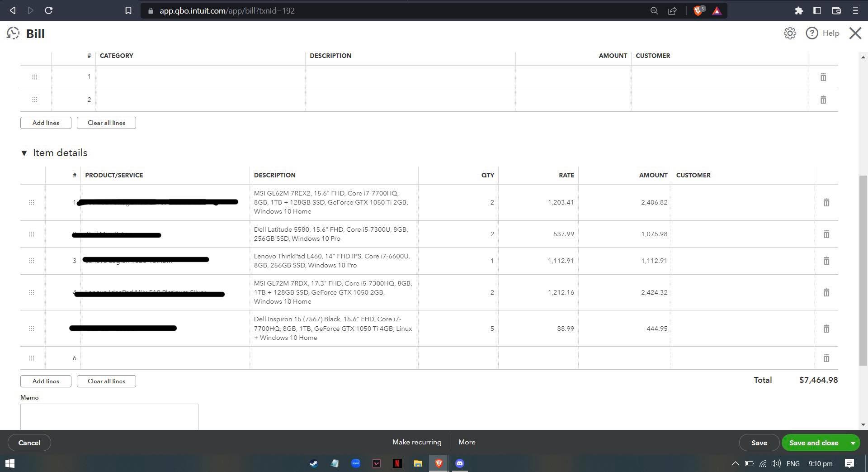Delete category line 2 with its trash icon
This screenshot has height=472, width=868.
click(x=823, y=100)
